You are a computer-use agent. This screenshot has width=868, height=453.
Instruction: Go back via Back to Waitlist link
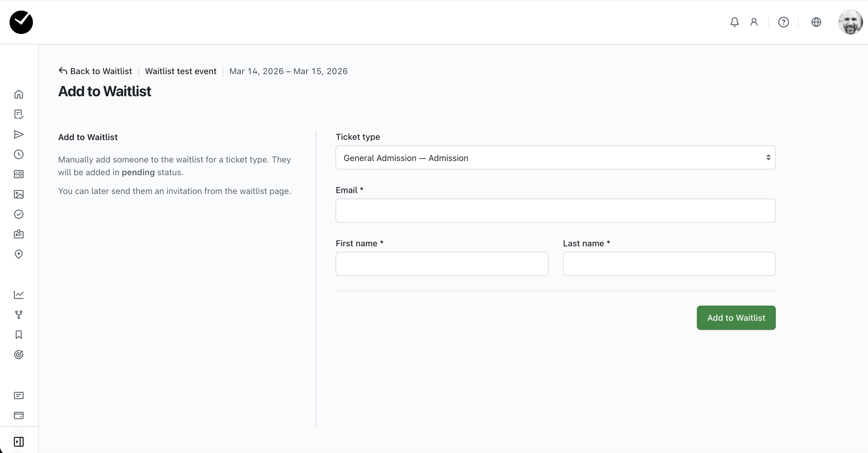tap(95, 71)
